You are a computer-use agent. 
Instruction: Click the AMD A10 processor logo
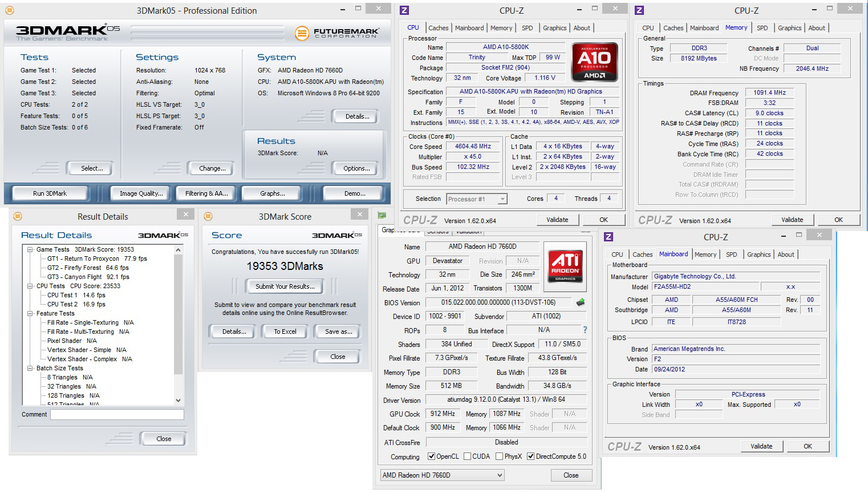click(595, 62)
